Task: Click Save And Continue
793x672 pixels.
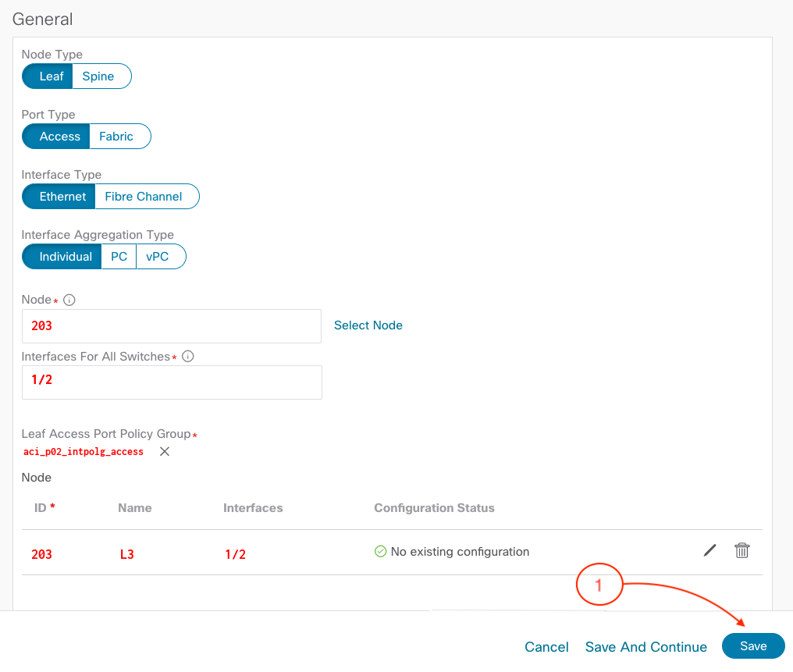Action: click(x=645, y=647)
